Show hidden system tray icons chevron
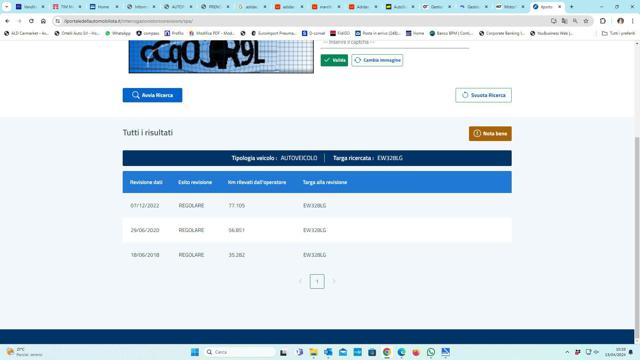The width and height of the screenshot is (640, 360). tap(567, 352)
